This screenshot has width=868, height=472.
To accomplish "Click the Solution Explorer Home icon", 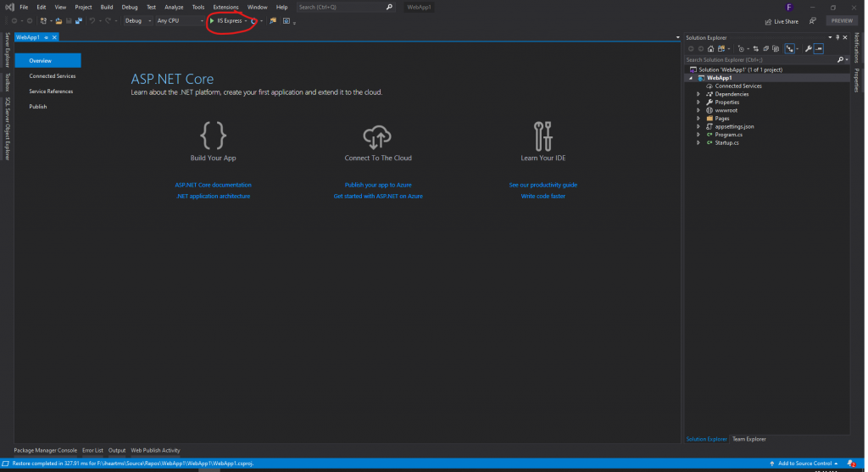I will [x=711, y=48].
